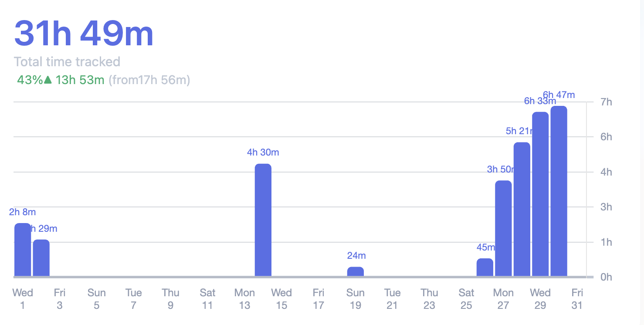Select the 24m bar on Sun 19
Screen dimensions: 644x325
coord(356,271)
